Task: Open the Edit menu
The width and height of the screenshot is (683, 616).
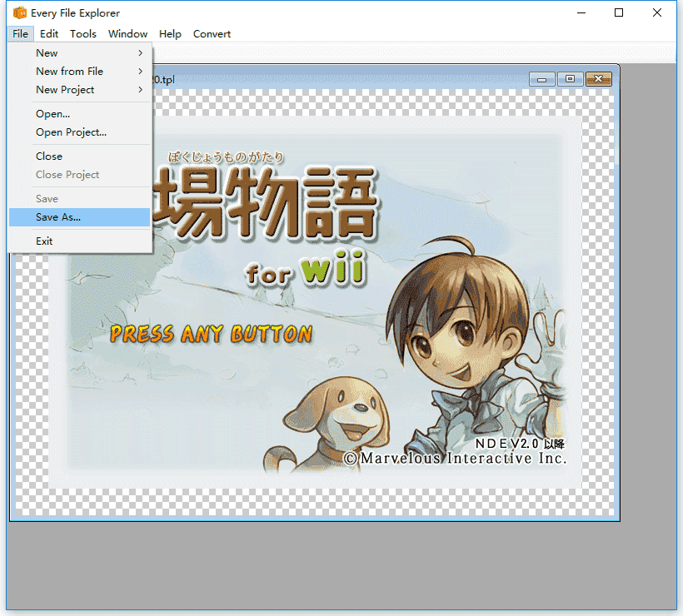Action: pyautogui.click(x=49, y=34)
